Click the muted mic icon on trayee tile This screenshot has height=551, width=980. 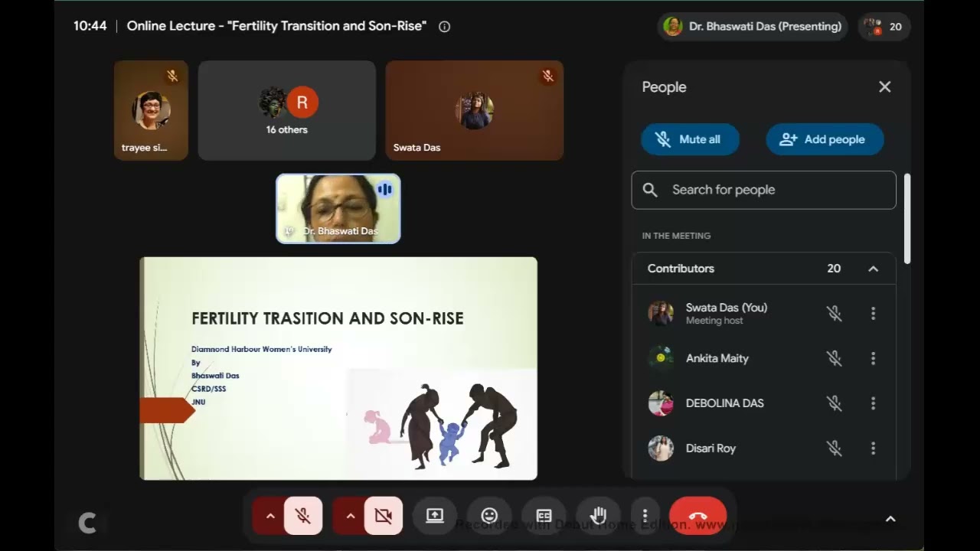(x=172, y=76)
